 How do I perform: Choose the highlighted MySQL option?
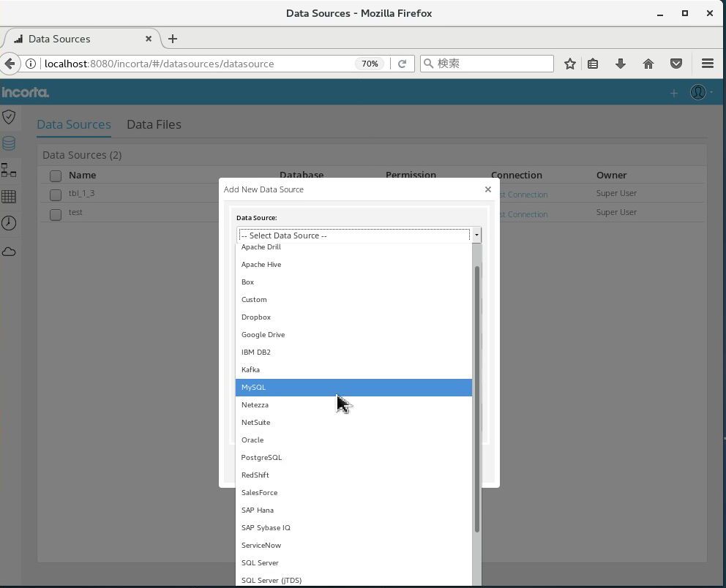[353, 388]
